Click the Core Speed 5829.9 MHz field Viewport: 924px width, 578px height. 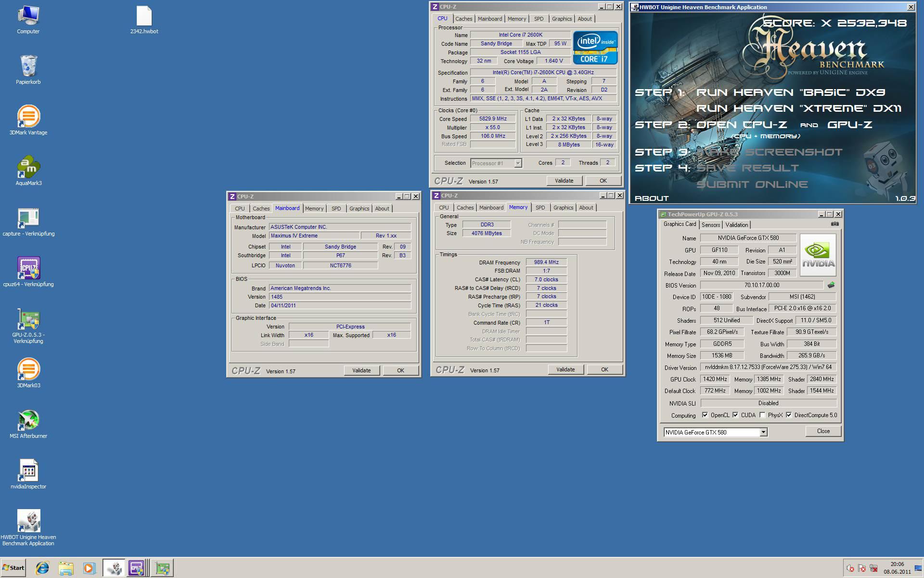click(x=493, y=119)
